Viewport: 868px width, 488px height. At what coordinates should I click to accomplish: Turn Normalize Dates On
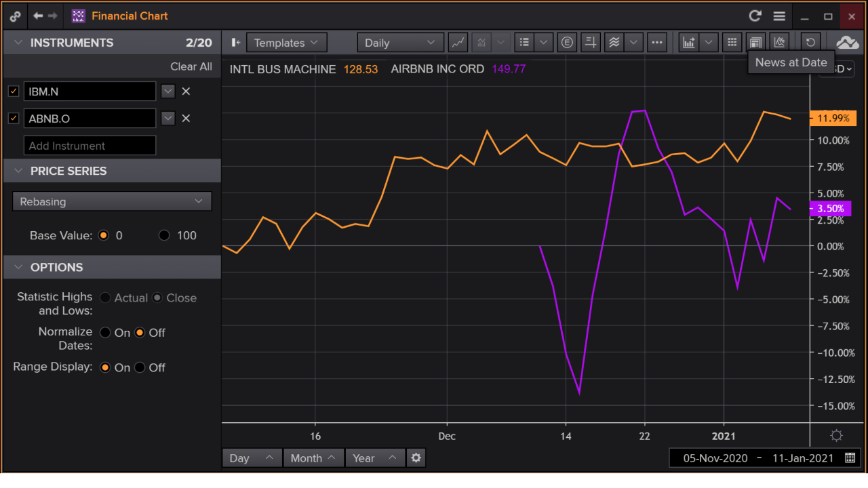105,333
